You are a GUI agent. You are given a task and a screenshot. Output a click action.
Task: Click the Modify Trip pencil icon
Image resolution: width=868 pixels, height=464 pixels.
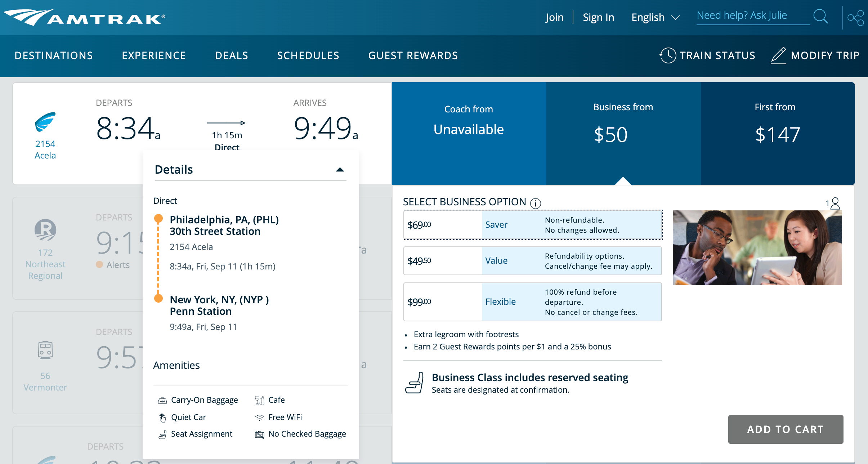(x=778, y=55)
